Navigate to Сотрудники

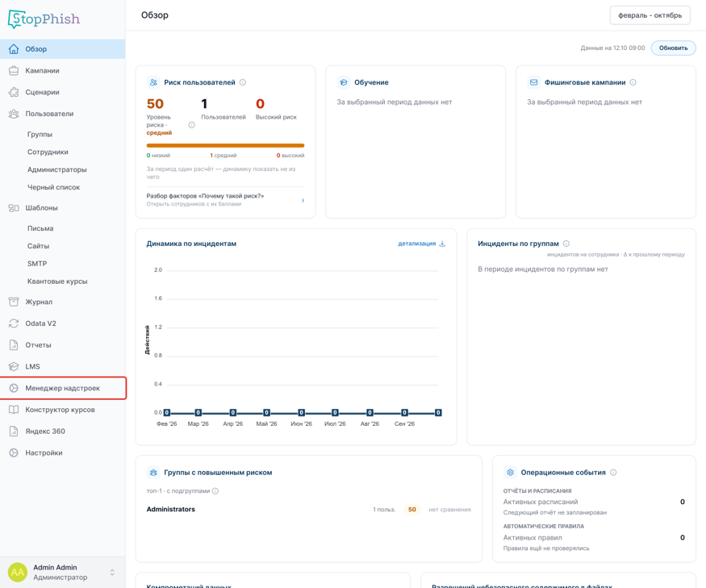click(x=48, y=152)
